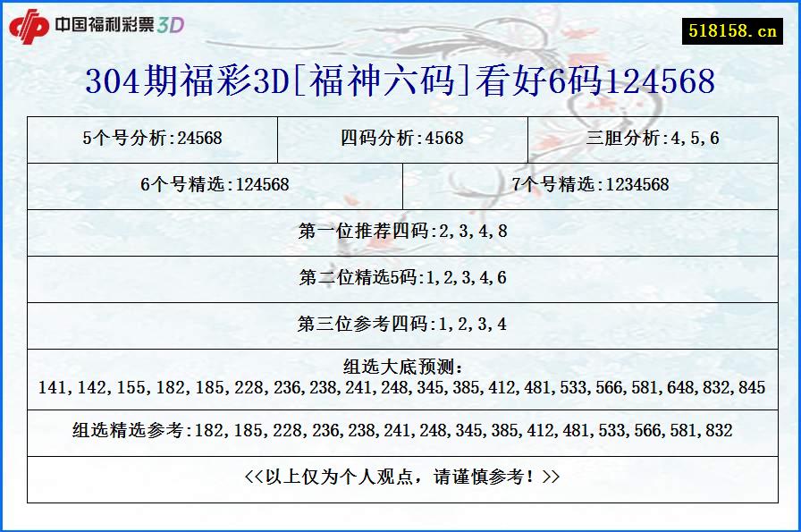Click the 三胆分析:4,5,6 cell
801x532 pixels.
pyautogui.click(x=655, y=139)
